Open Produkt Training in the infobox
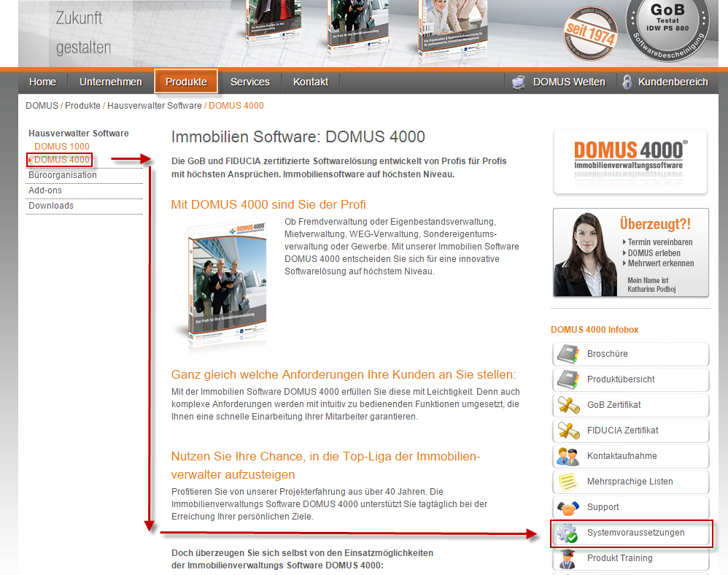 pyautogui.click(x=631, y=558)
